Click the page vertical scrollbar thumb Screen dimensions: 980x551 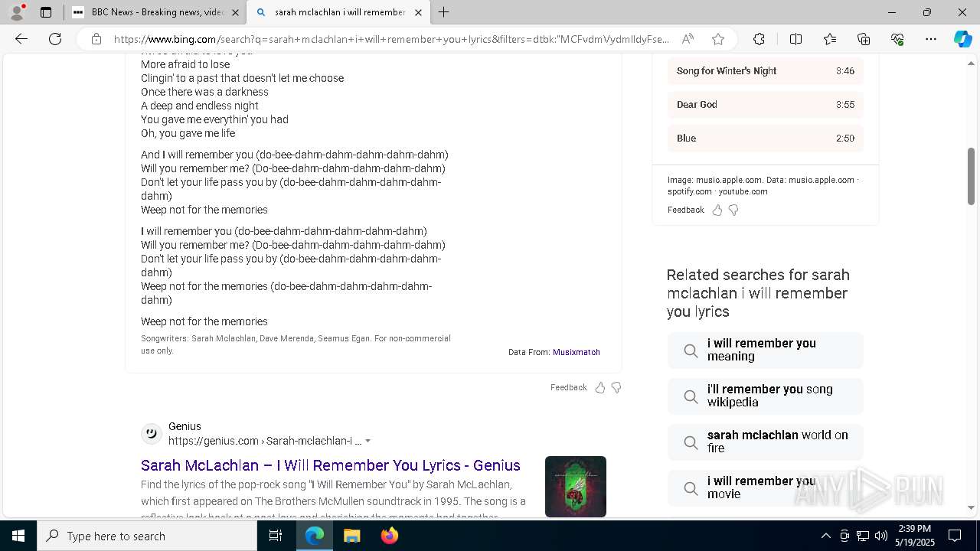click(x=972, y=176)
